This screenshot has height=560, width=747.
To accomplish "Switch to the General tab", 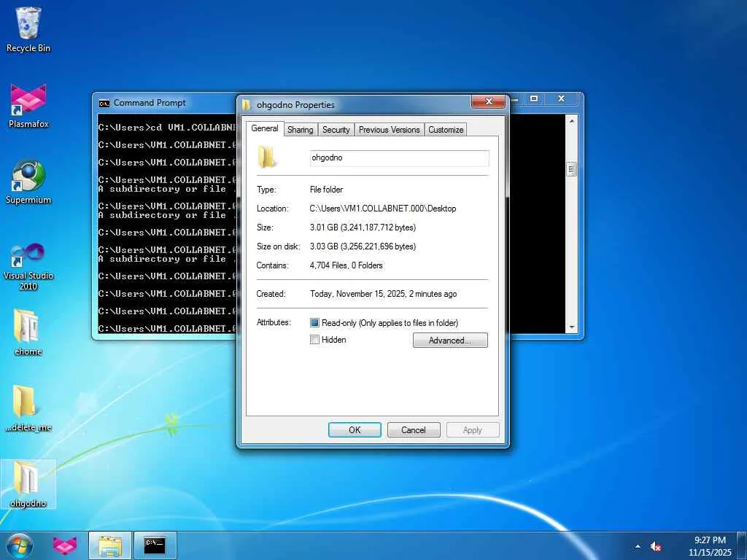I will (264, 128).
